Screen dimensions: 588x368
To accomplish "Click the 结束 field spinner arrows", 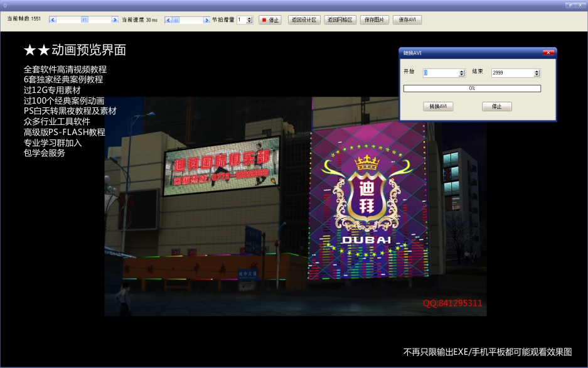I will point(537,73).
